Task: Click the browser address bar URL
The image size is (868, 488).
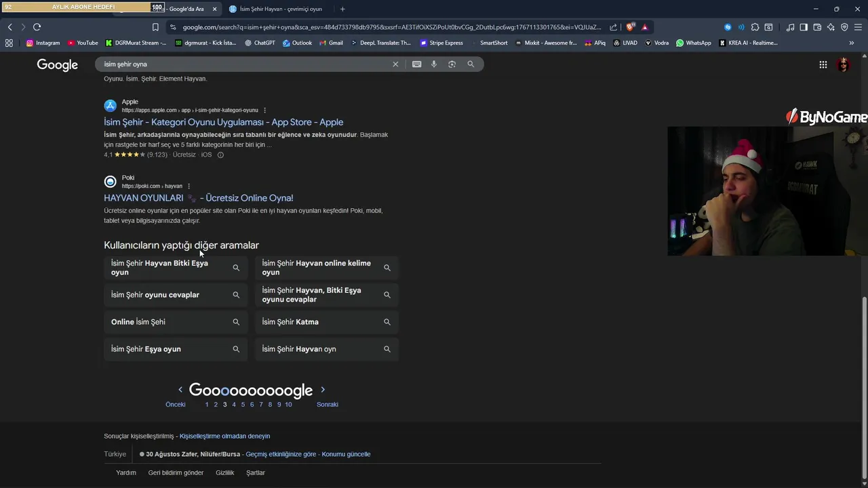Action: [x=391, y=27]
